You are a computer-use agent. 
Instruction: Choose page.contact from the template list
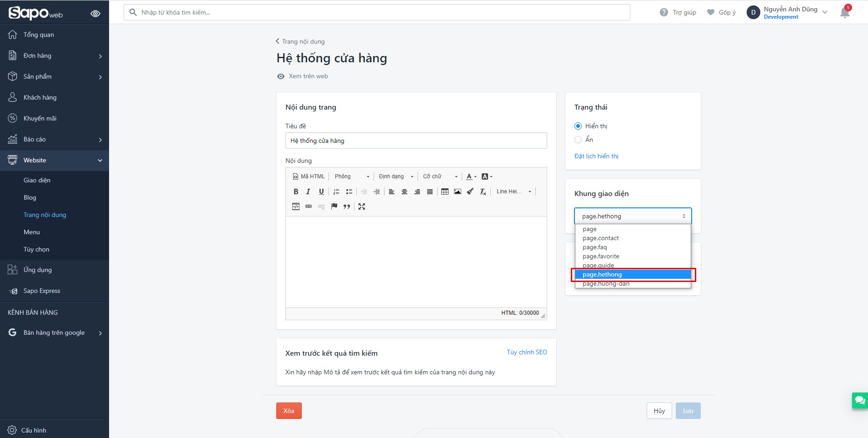[x=633, y=238]
